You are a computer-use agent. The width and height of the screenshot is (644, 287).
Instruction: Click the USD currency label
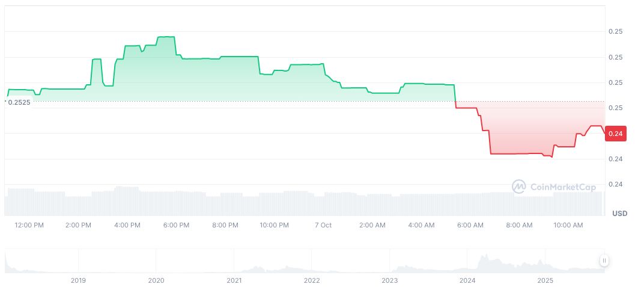pos(619,214)
